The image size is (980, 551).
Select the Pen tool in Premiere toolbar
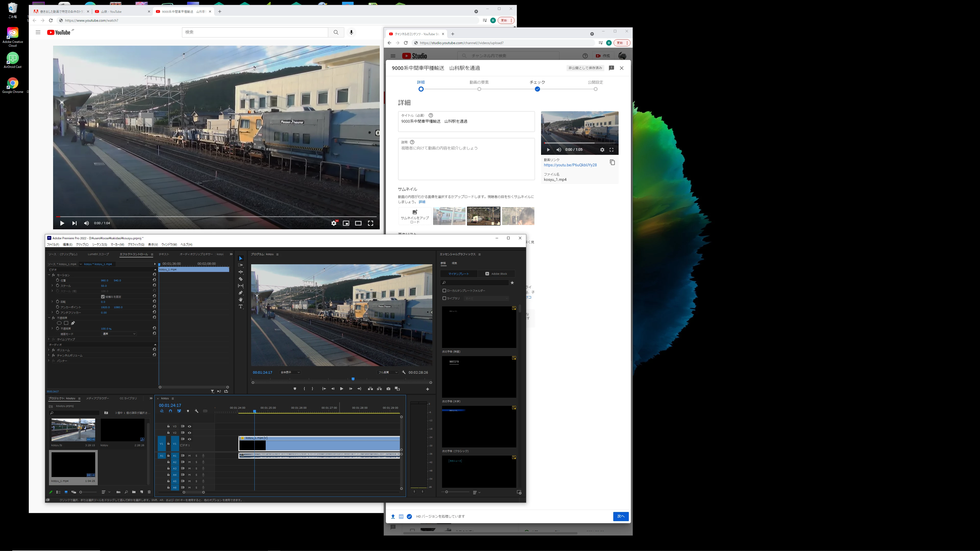tap(240, 293)
